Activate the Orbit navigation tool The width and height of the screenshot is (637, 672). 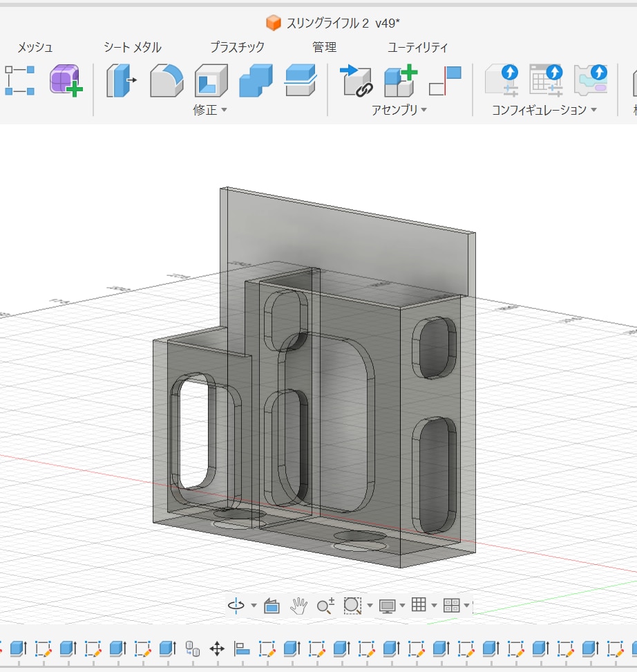coord(236,606)
